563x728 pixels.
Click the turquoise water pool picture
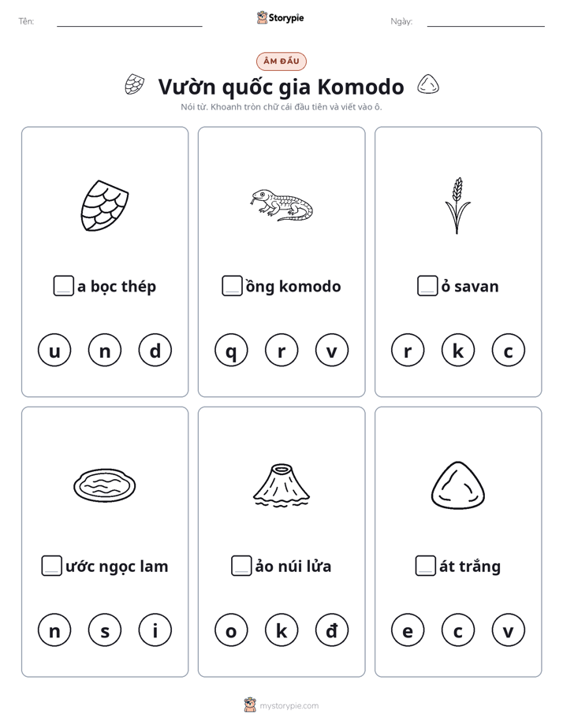(105, 485)
